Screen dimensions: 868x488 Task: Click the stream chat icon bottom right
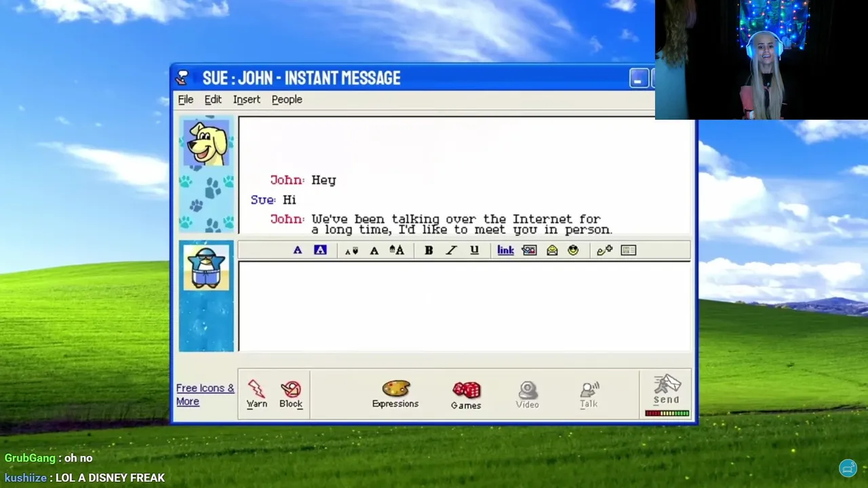pos(848,468)
